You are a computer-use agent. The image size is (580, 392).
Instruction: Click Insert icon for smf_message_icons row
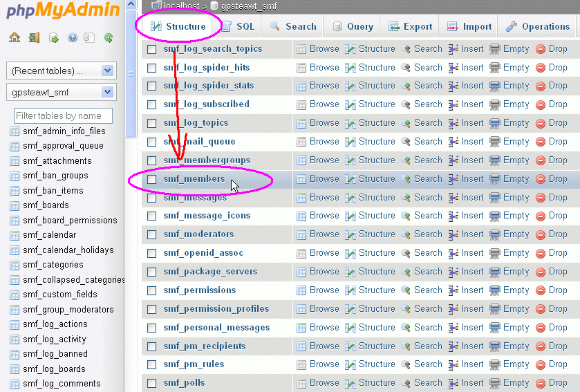(x=453, y=216)
